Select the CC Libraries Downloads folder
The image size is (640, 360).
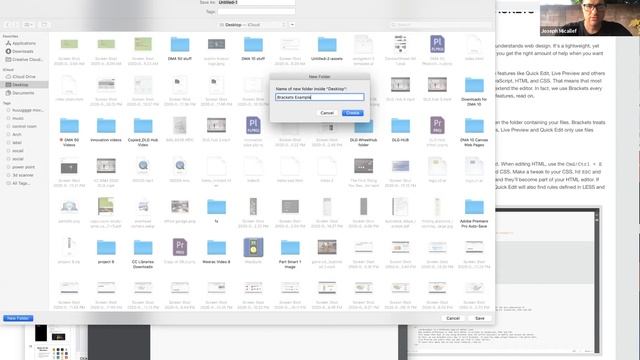[x=143, y=253]
